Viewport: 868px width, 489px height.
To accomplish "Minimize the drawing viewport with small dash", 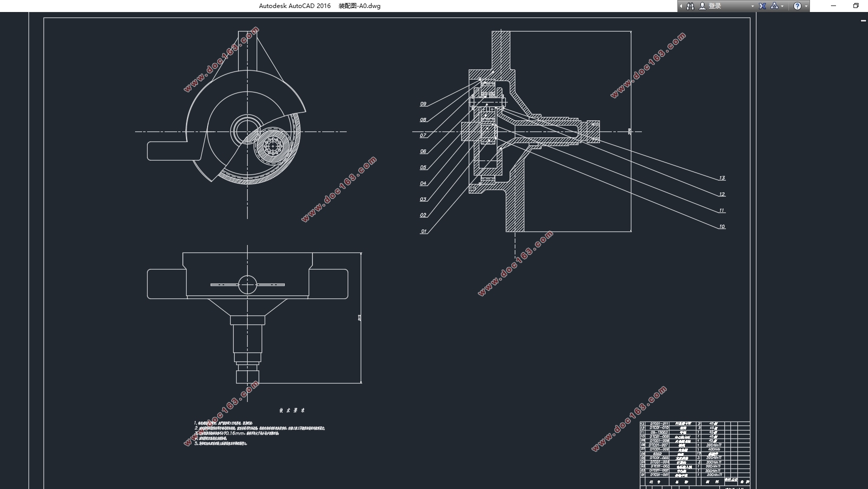I will (863, 21).
